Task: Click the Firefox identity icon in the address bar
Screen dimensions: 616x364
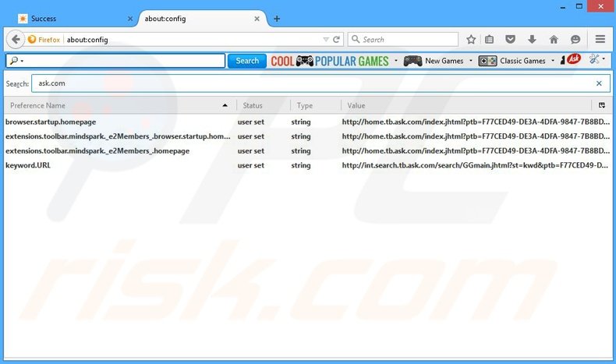Action: click(x=32, y=39)
